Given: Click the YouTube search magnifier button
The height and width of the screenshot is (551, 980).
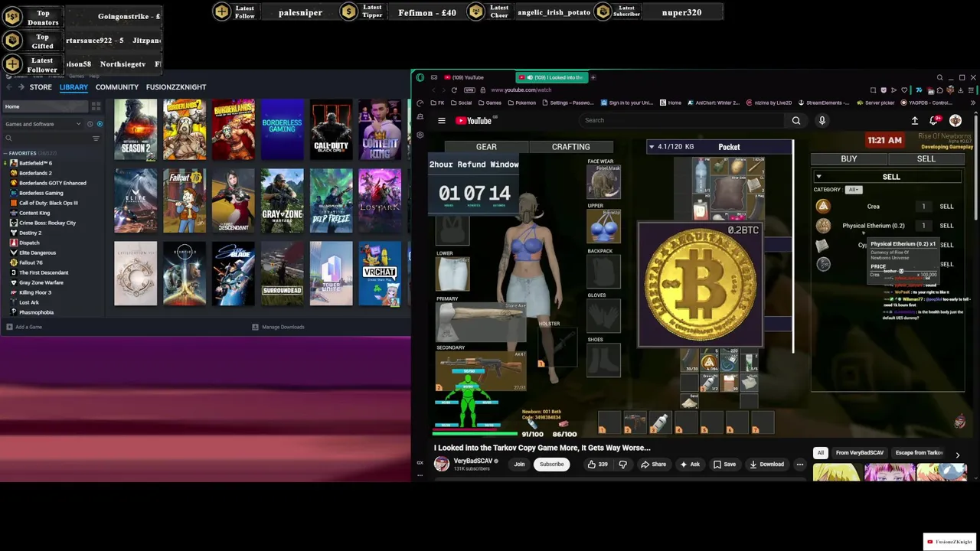Looking at the screenshot, I should click(796, 120).
